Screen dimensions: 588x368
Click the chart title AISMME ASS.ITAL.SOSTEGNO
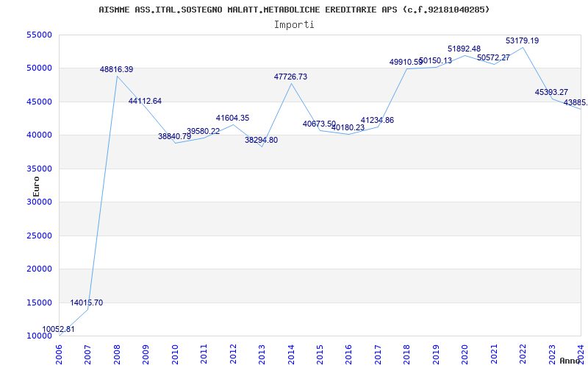point(294,10)
